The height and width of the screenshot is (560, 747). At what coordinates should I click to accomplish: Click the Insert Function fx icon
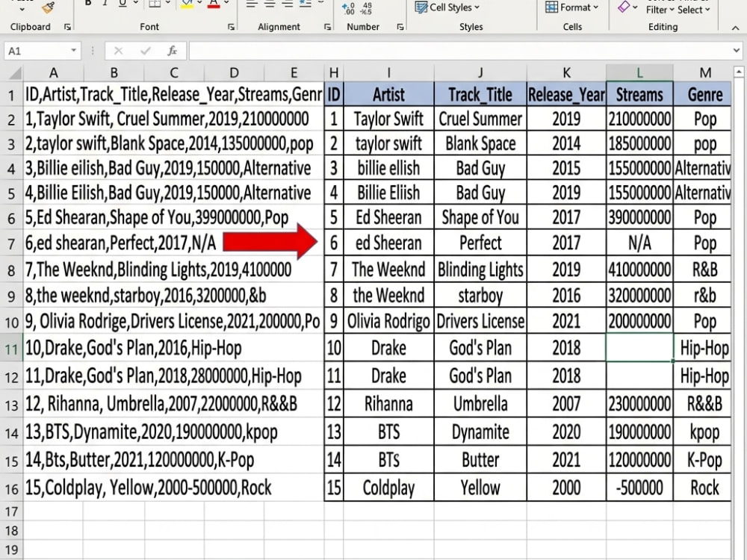click(x=172, y=51)
